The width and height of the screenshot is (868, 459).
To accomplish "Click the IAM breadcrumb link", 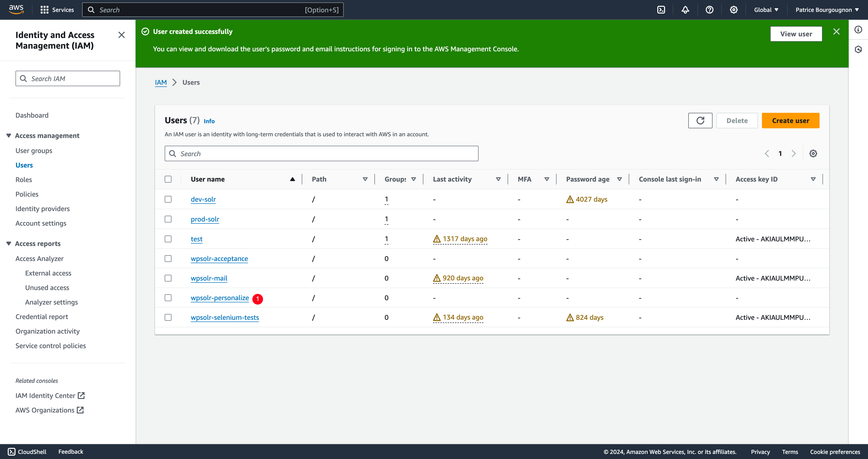I will pyautogui.click(x=161, y=83).
